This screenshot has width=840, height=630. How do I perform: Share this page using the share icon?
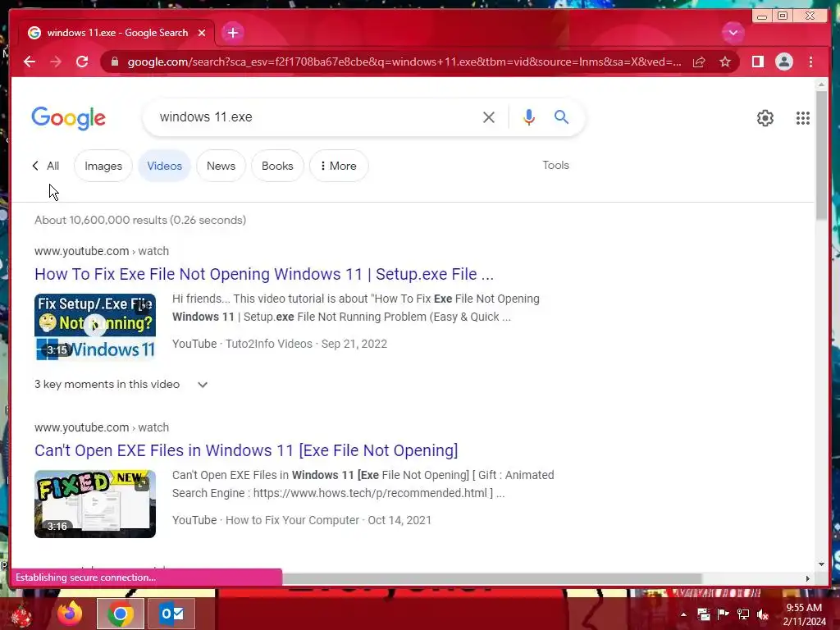[x=699, y=62]
